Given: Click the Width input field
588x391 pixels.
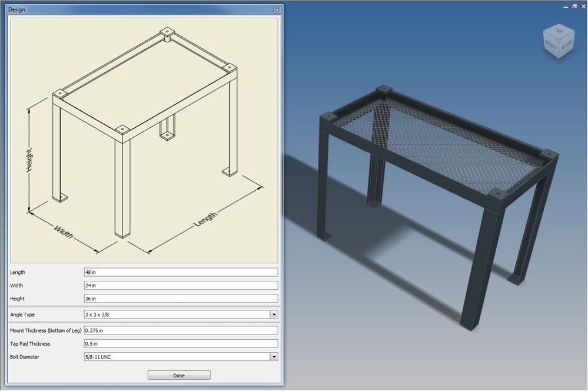Looking at the screenshot, I should [181, 286].
